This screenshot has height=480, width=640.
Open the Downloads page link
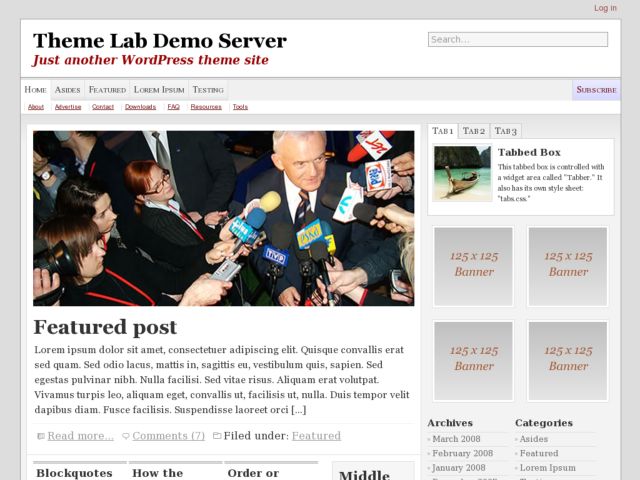140,107
